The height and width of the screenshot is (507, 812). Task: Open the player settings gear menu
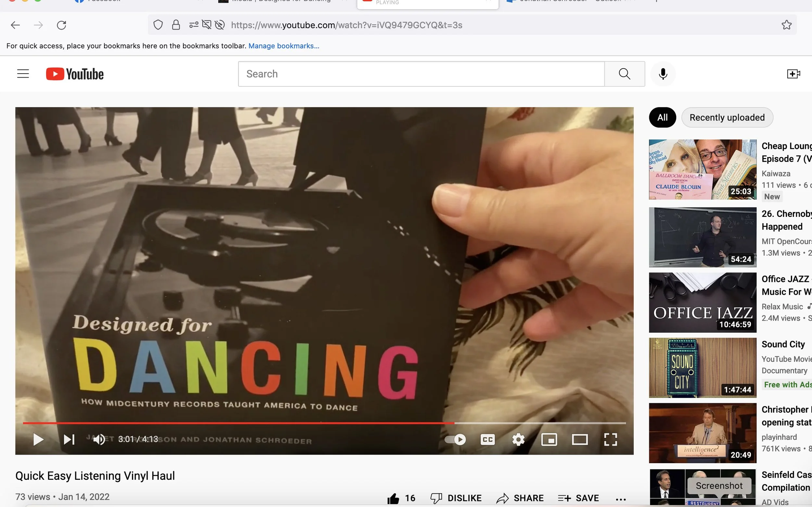(x=518, y=439)
